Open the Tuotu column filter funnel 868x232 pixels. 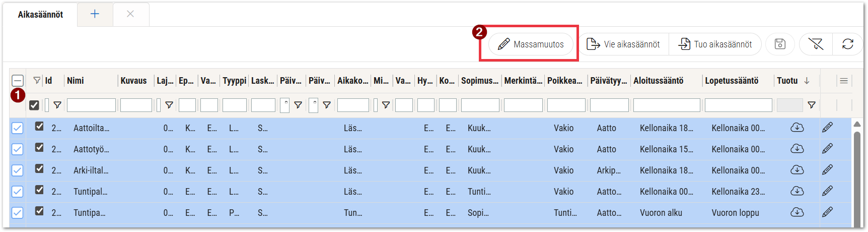click(x=812, y=105)
